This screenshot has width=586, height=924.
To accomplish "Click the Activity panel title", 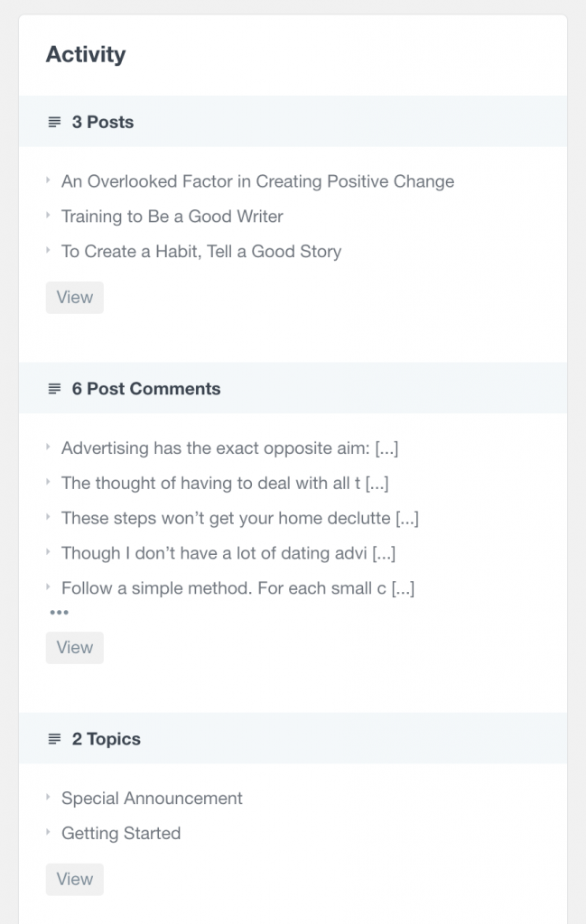I will pos(85,54).
